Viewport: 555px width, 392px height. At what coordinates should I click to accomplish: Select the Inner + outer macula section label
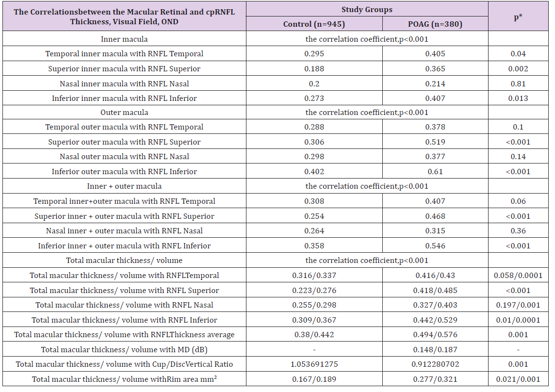pos(124,186)
